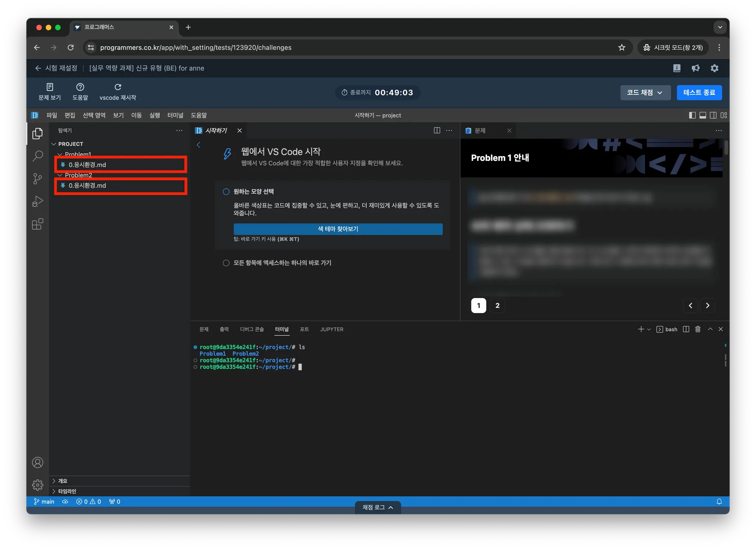Toggle the bottom panel layout icon
The height and width of the screenshot is (549, 756).
[x=703, y=115]
